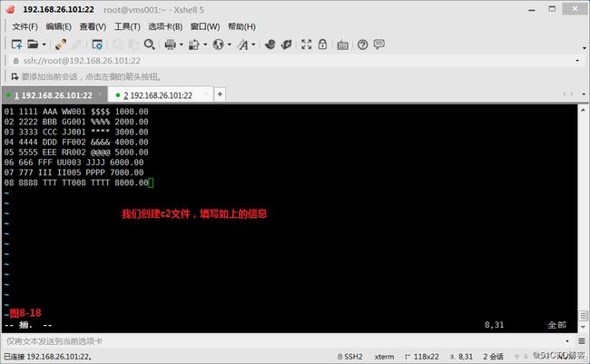590x364 pixels.
Task: Click line '01 1111 AAA WW001 $$$$ 1000.00'
Action: (76, 112)
